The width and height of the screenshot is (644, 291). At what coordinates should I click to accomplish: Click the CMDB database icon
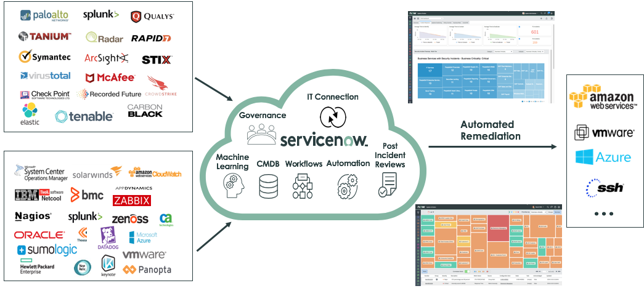coord(269,186)
